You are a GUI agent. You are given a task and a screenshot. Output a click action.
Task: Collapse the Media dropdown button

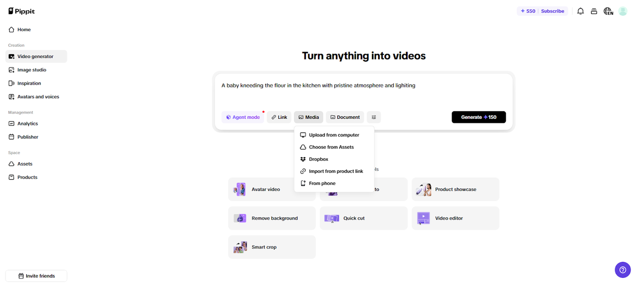click(308, 117)
